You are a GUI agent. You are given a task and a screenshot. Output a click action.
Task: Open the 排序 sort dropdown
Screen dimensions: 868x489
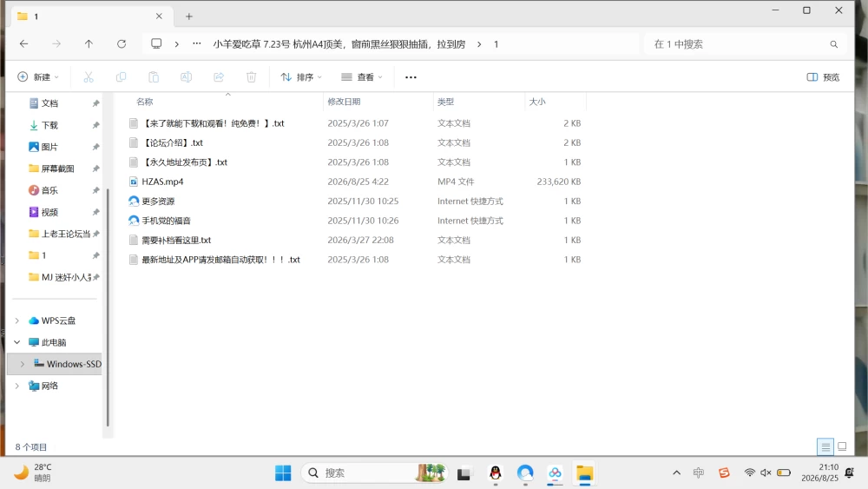[300, 77]
